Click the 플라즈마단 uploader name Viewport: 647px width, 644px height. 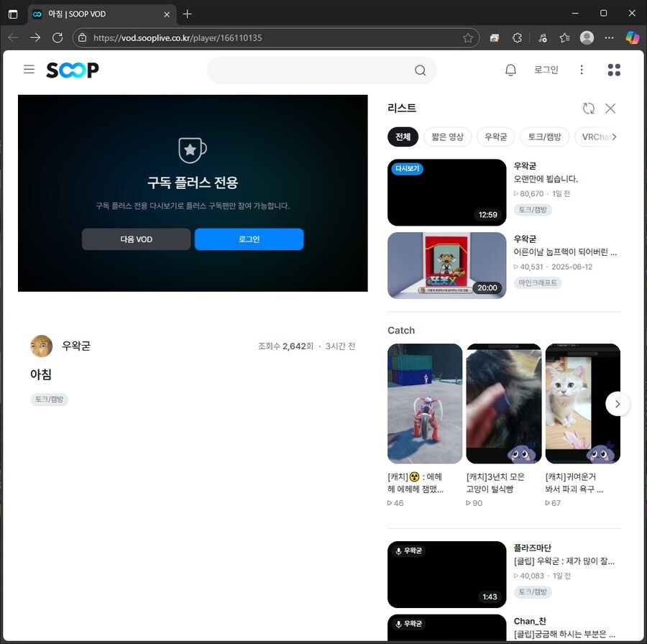click(x=532, y=548)
